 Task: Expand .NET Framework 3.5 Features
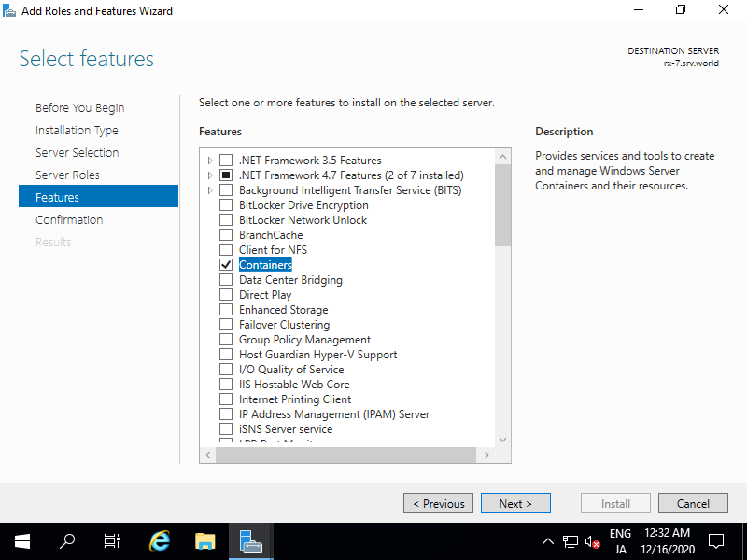coord(209,160)
